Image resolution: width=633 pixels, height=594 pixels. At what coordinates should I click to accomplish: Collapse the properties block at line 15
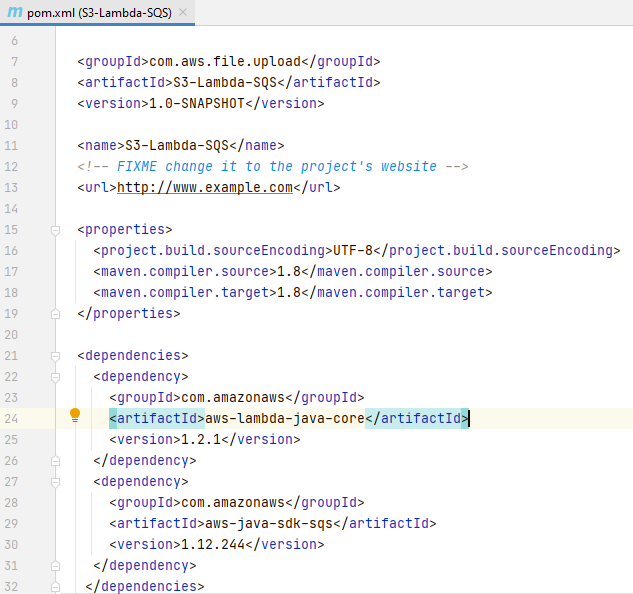[56, 230]
